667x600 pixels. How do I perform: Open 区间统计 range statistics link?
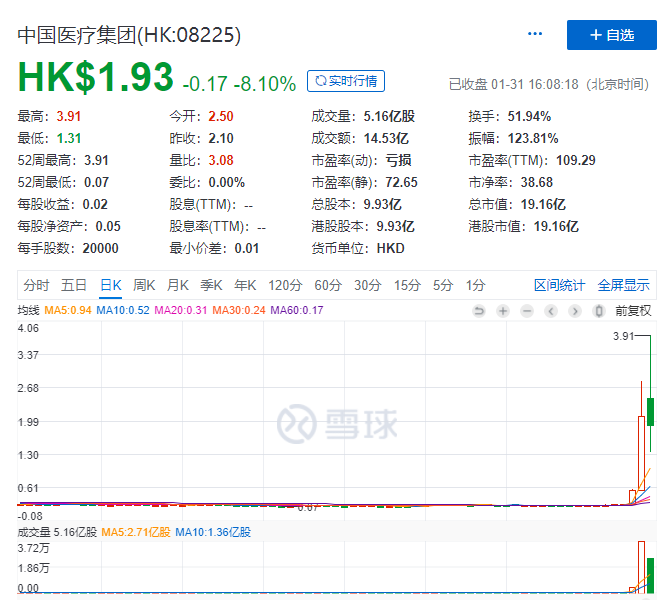point(559,285)
